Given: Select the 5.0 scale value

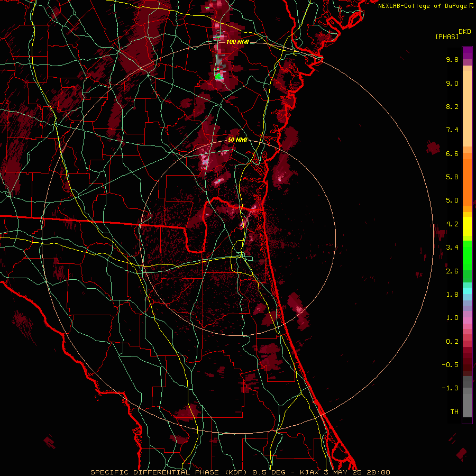Looking at the screenshot, I should pyautogui.click(x=452, y=200).
